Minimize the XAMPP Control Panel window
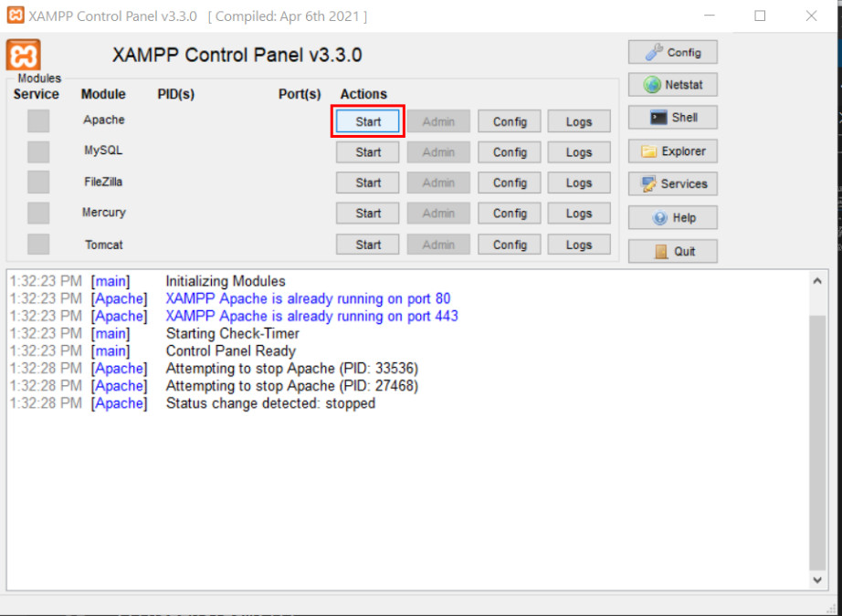The image size is (842, 616). click(710, 16)
